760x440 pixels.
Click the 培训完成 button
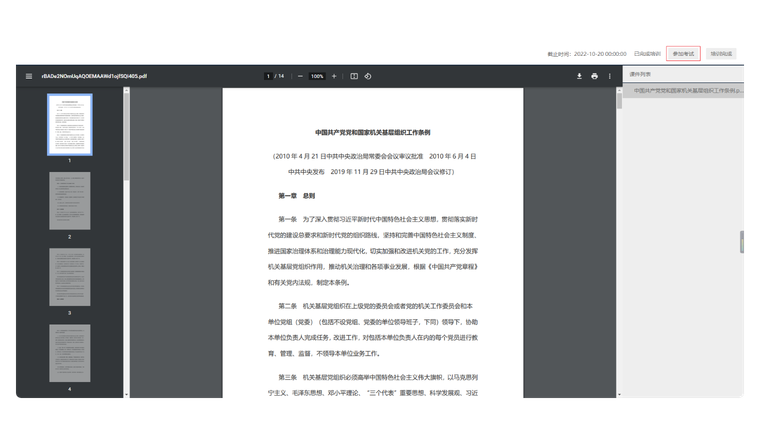point(720,53)
